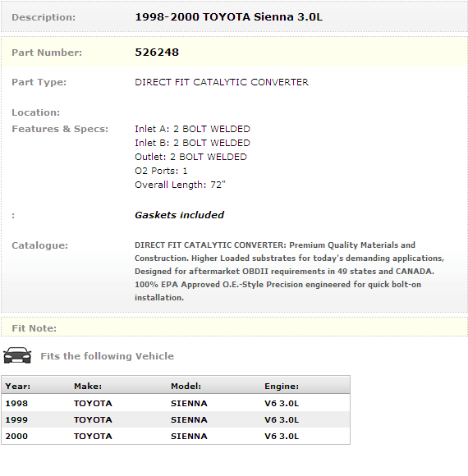Select part number 526248

coord(157,53)
